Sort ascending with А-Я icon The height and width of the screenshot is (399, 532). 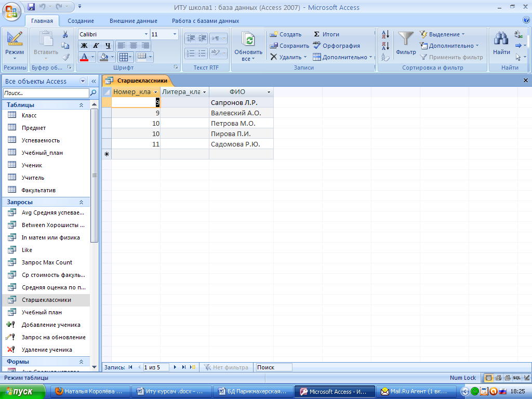click(x=385, y=34)
